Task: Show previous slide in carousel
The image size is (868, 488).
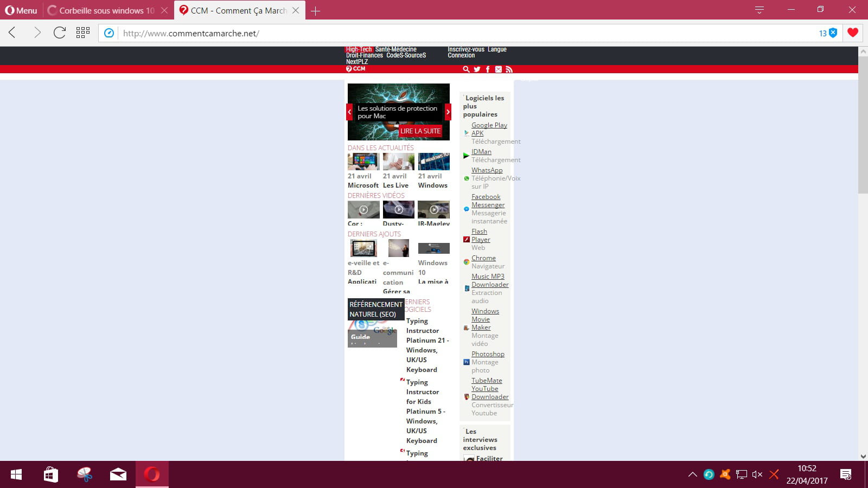Action: pyautogui.click(x=350, y=112)
